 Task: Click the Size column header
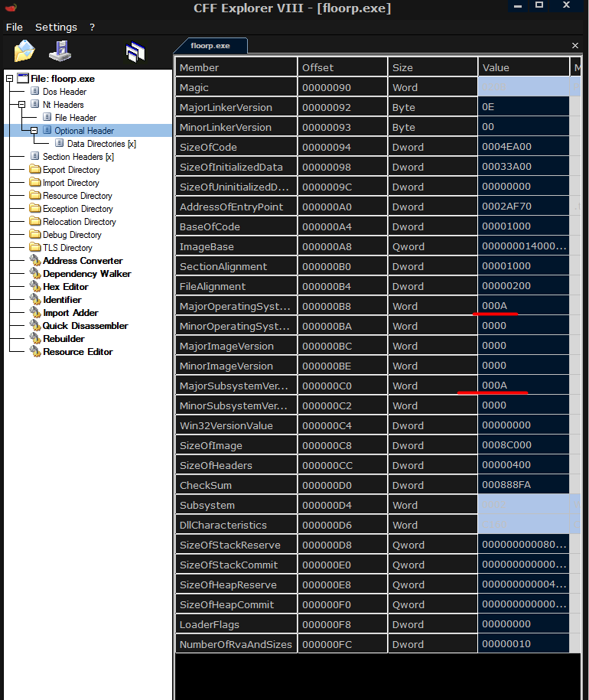433,67
